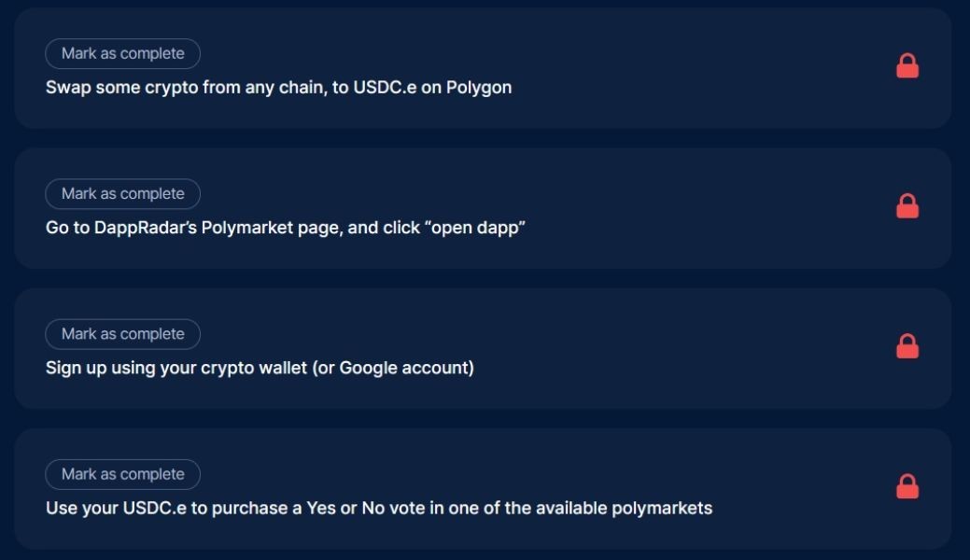Click the lock icon beside the DappRadar step
970x560 pixels.
[x=907, y=206]
